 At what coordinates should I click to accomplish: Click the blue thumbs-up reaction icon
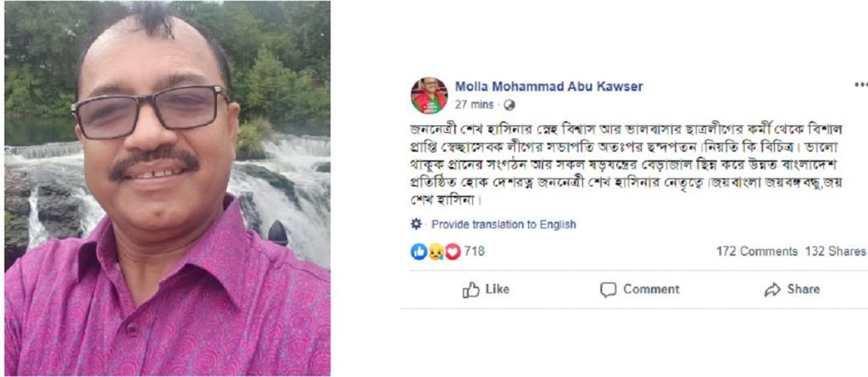pyautogui.click(x=419, y=252)
